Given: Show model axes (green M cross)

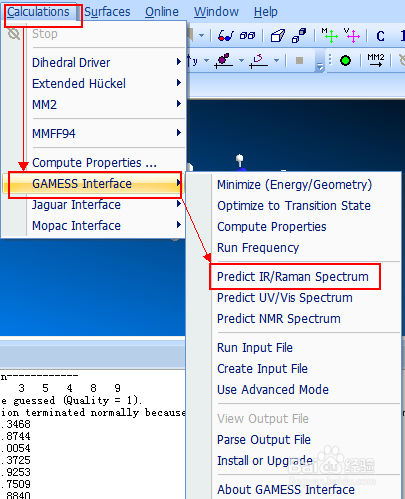Looking at the screenshot, I should coord(329,35).
